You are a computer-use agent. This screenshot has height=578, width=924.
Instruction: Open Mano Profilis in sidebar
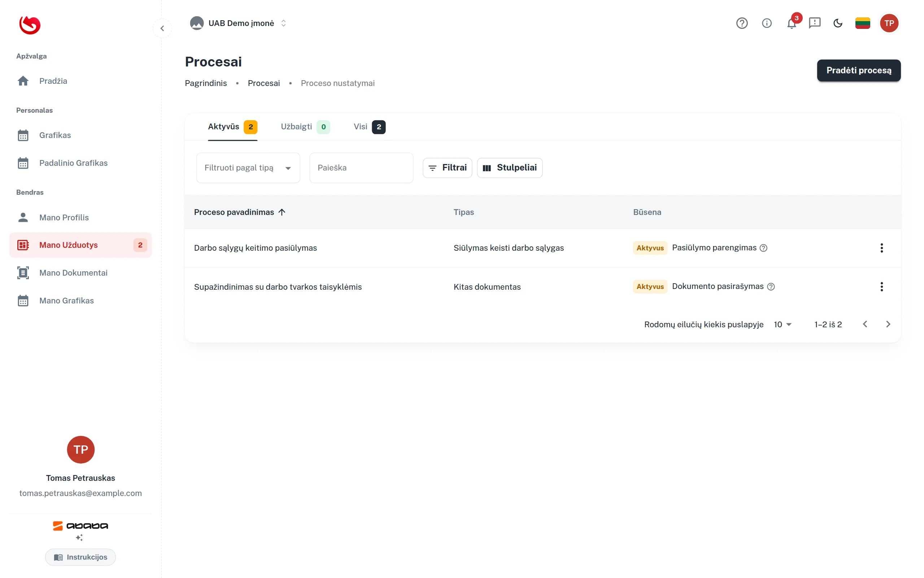click(80, 217)
